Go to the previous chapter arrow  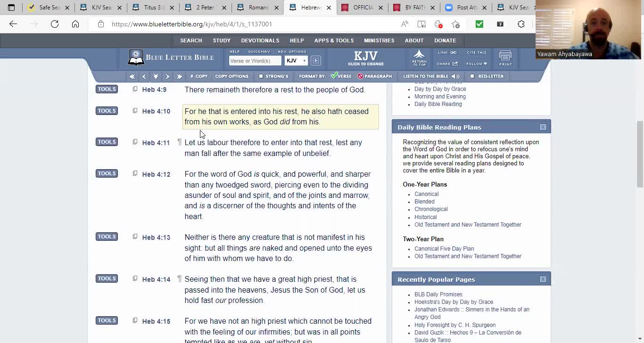[144, 76]
